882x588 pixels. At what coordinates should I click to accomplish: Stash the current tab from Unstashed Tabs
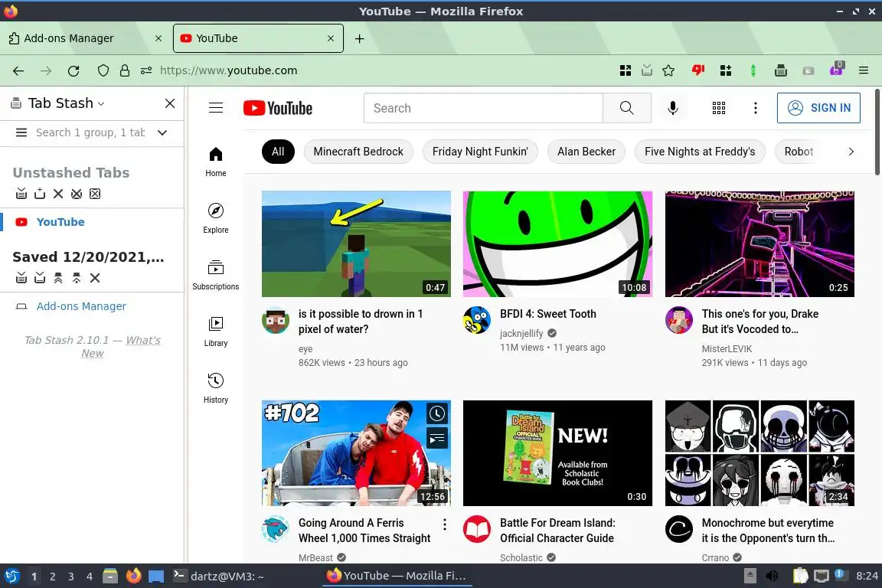click(39, 194)
